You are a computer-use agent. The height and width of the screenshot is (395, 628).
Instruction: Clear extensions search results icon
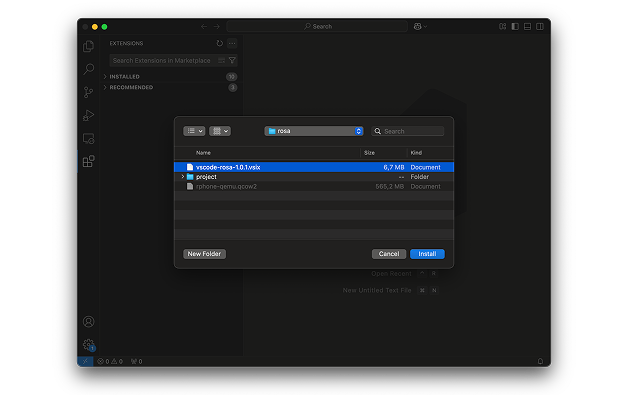tap(221, 60)
